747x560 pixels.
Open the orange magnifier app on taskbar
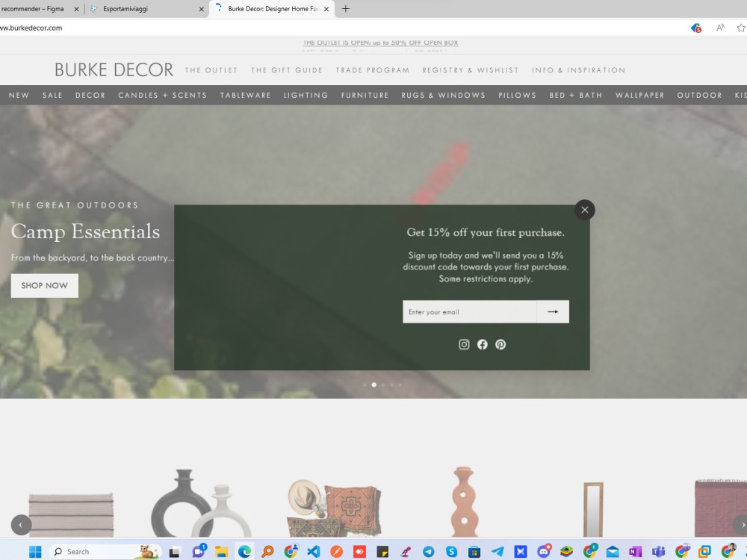pyautogui.click(x=267, y=552)
